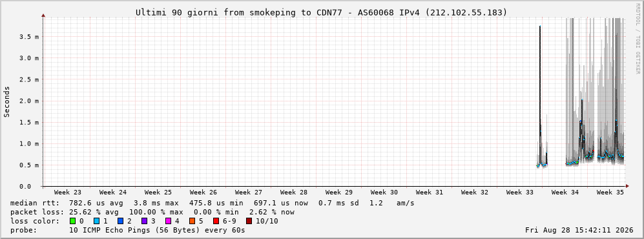
Task: Click the packet loss statistics line
Action: (152, 213)
